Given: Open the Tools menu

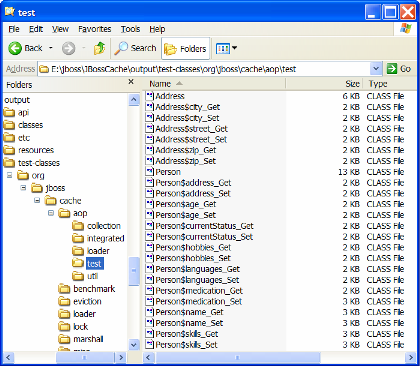Looking at the screenshot, I should (130, 29).
